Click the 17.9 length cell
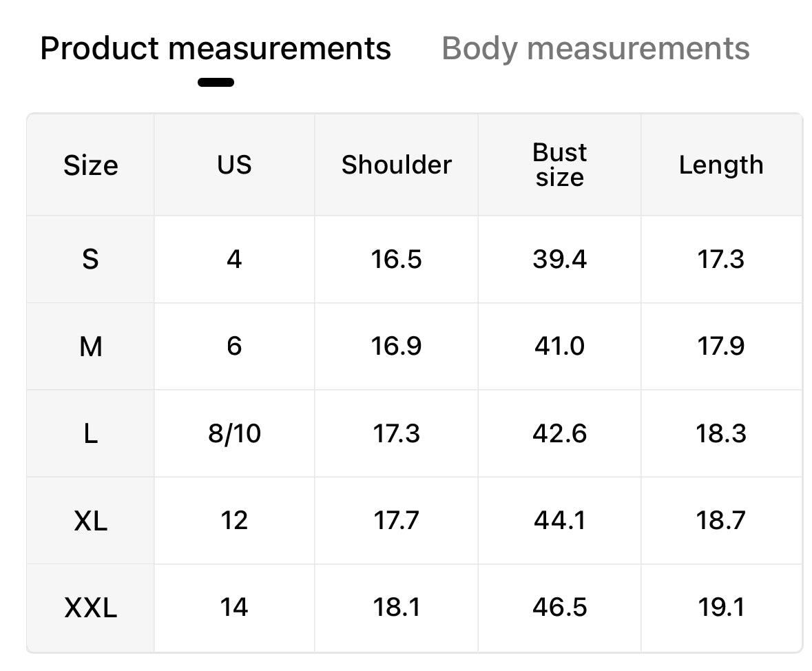 [721, 346]
